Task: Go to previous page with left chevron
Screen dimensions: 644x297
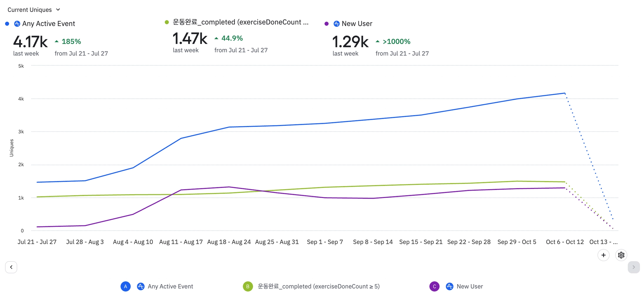Action: [11, 267]
